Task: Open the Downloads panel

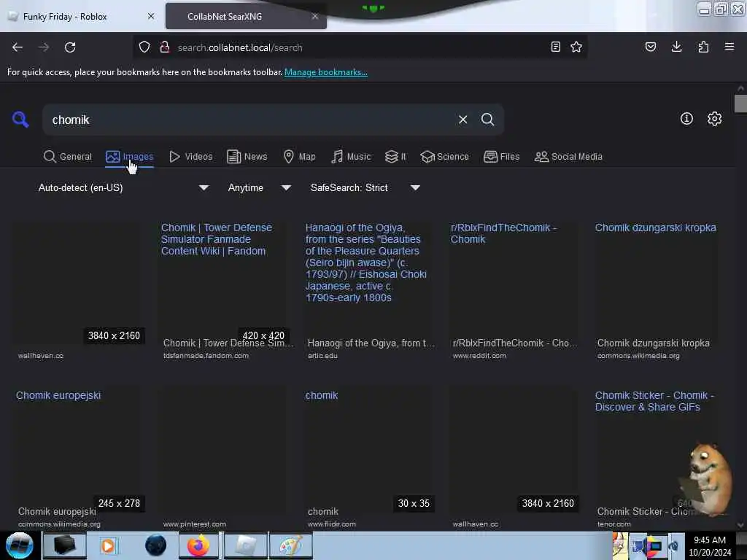Action: coord(676,47)
